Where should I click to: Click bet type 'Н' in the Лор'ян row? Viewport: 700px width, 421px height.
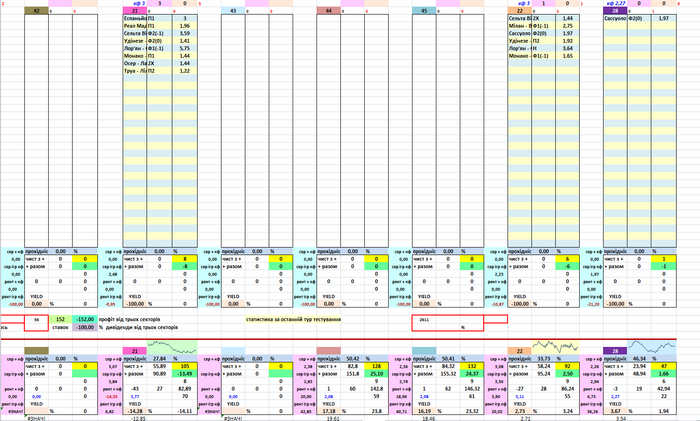click(544, 48)
